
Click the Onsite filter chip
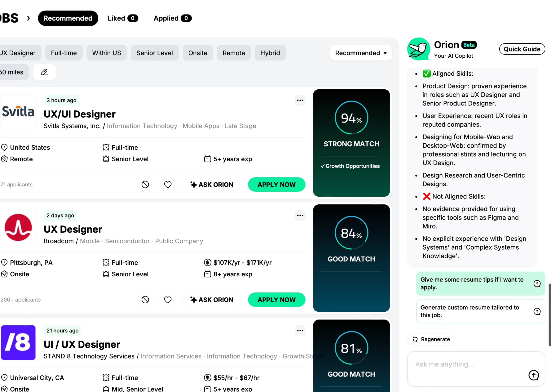(198, 53)
